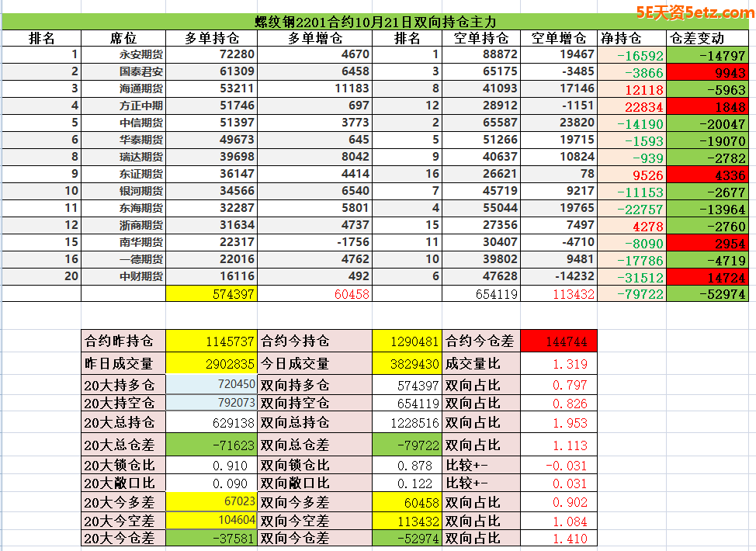756x551 pixels.
Task: Select the 海通期货 seat cell
Action: [123, 88]
